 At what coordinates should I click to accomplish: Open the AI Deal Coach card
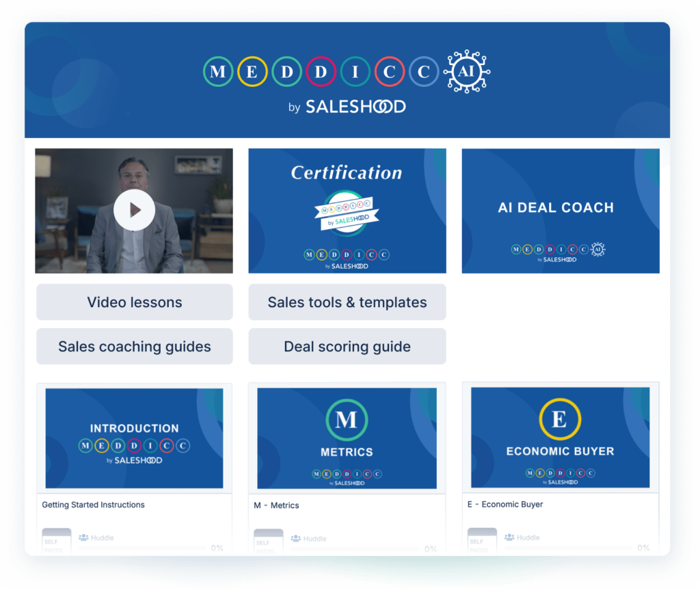point(561,211)
